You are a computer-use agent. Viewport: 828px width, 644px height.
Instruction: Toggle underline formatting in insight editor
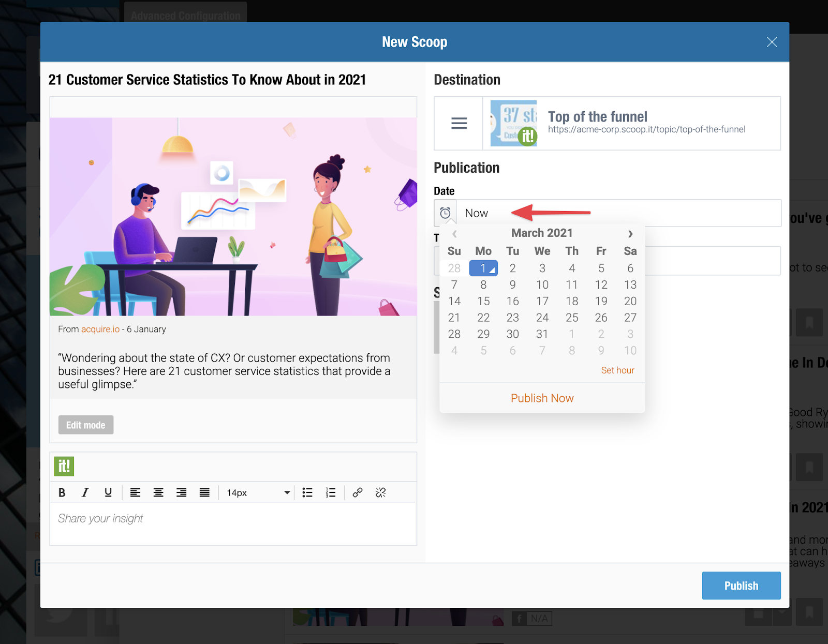click(x=108, y=492)
